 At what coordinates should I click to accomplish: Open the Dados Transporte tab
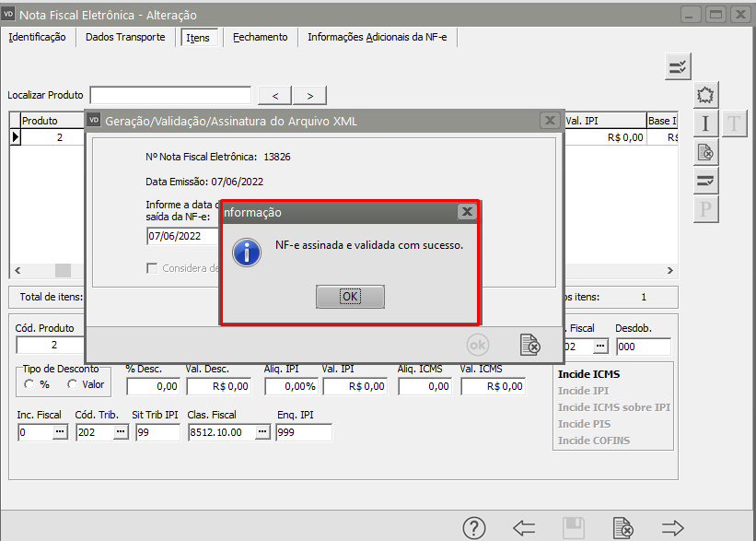click(125, 37)
